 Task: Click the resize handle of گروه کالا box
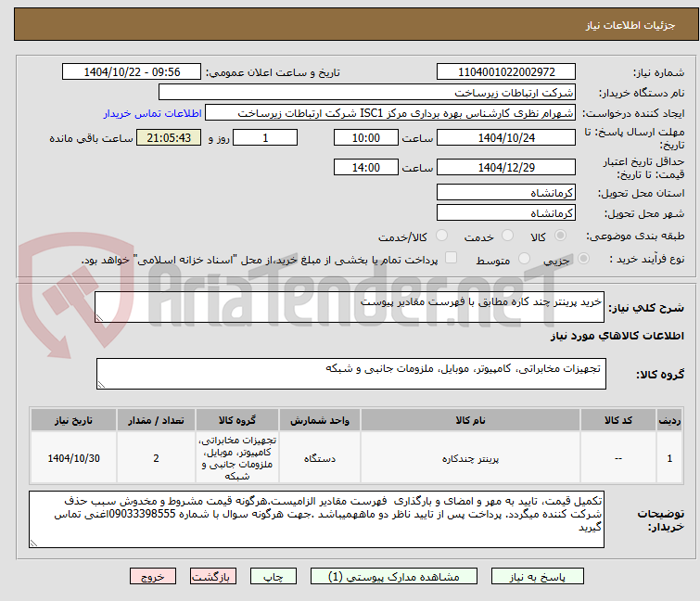101,385
